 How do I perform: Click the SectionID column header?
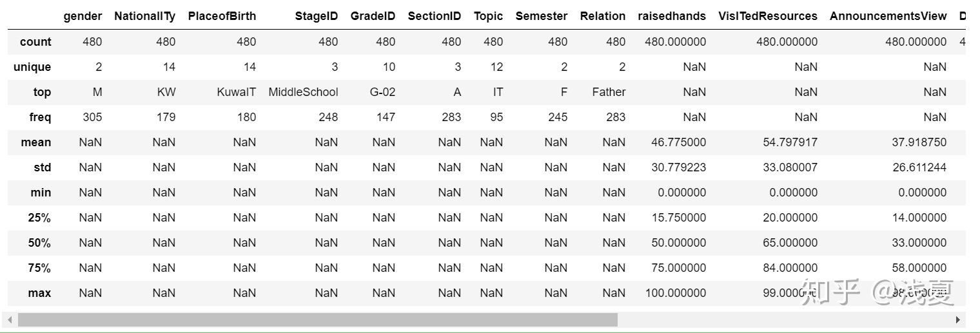(434, 16)
